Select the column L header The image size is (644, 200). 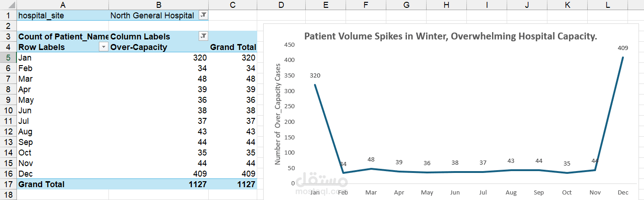(x=607, y=5)
